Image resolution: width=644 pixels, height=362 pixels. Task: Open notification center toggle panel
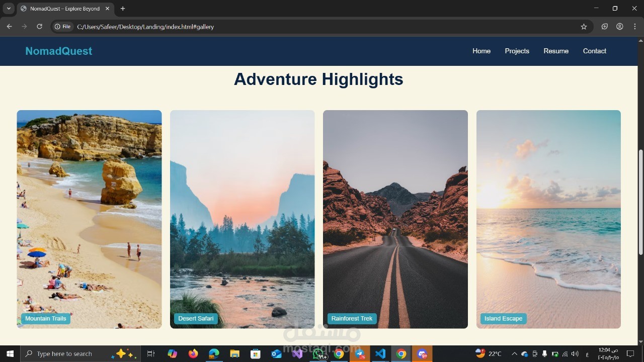(630, 353)
